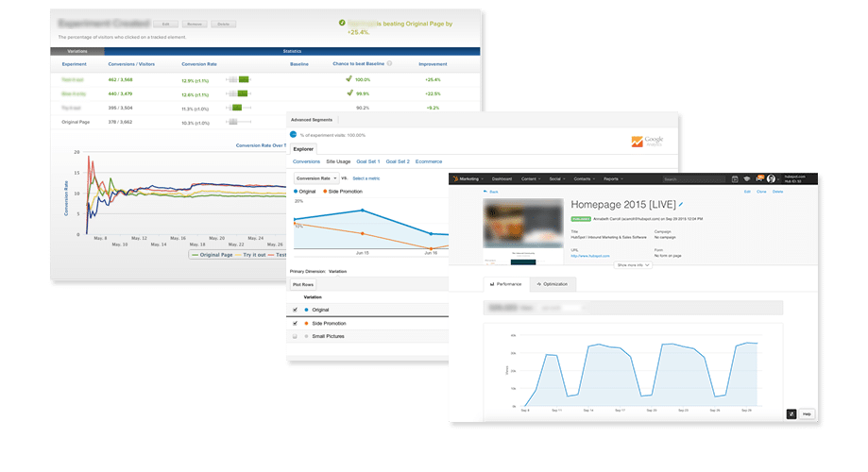Expand the Content menu in HubSpot
Image resolution: width=868 pixels, height=472 pixels.
[530, 179]
